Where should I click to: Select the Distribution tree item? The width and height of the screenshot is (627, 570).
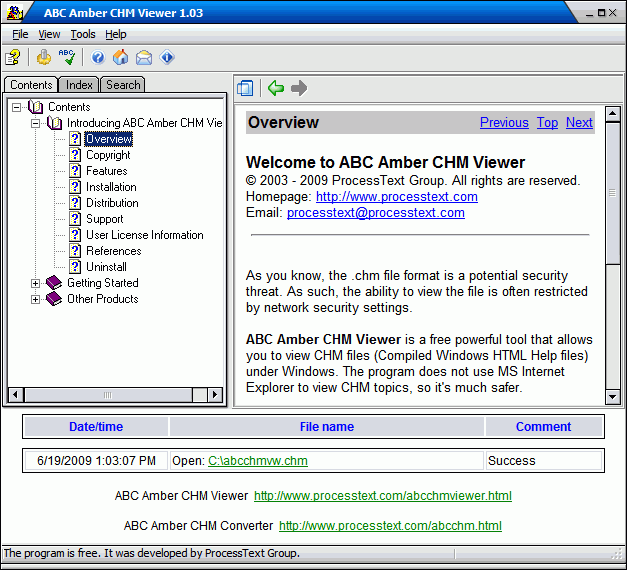pos(112,203)
